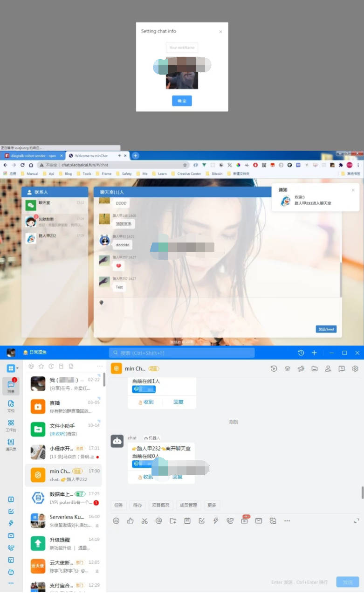Open a new Chrome tab with plus button
The width and height of the screenshot is (364, 596).
pos(136,155)
